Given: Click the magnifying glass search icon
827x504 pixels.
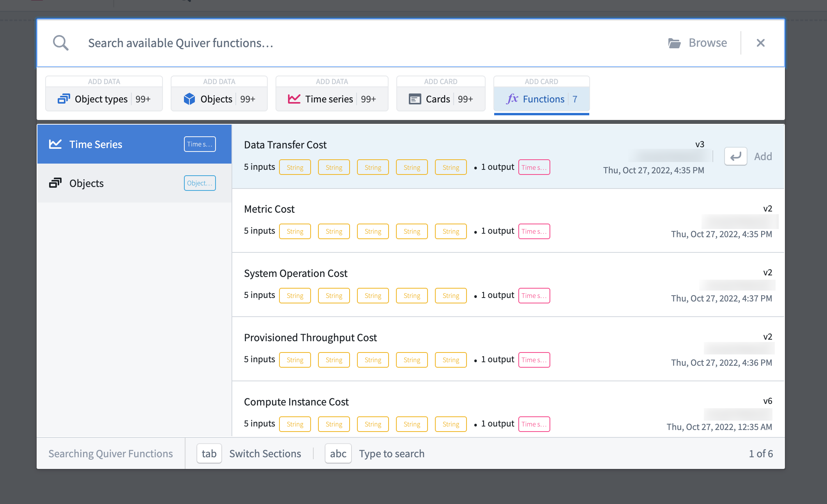Looking at the screenshot, I should (x=61, y=43).
